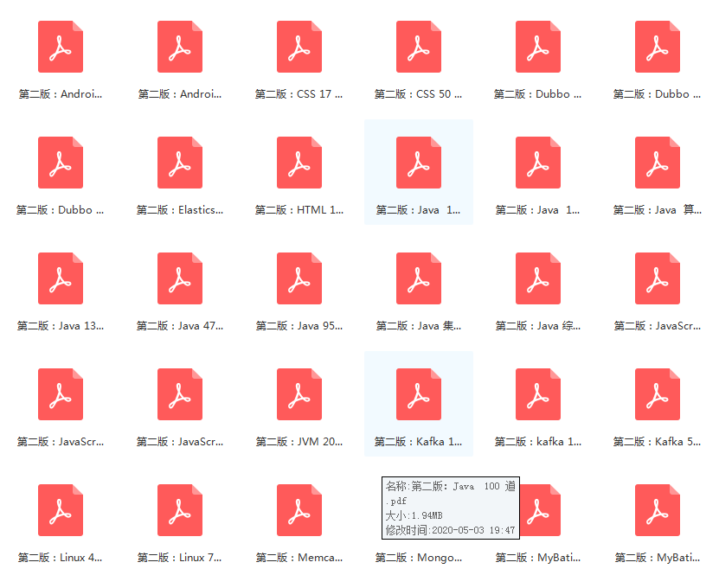Select the 第二版：CSS 50 PDF icon
This screenshot has height=588, width=719.
[419, 47]
